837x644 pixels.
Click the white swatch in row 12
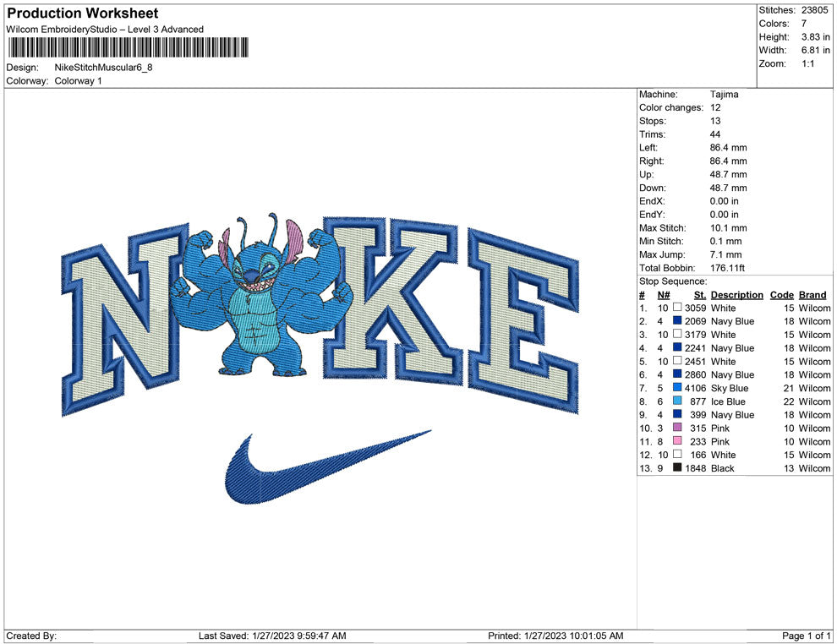pos(677,454)
